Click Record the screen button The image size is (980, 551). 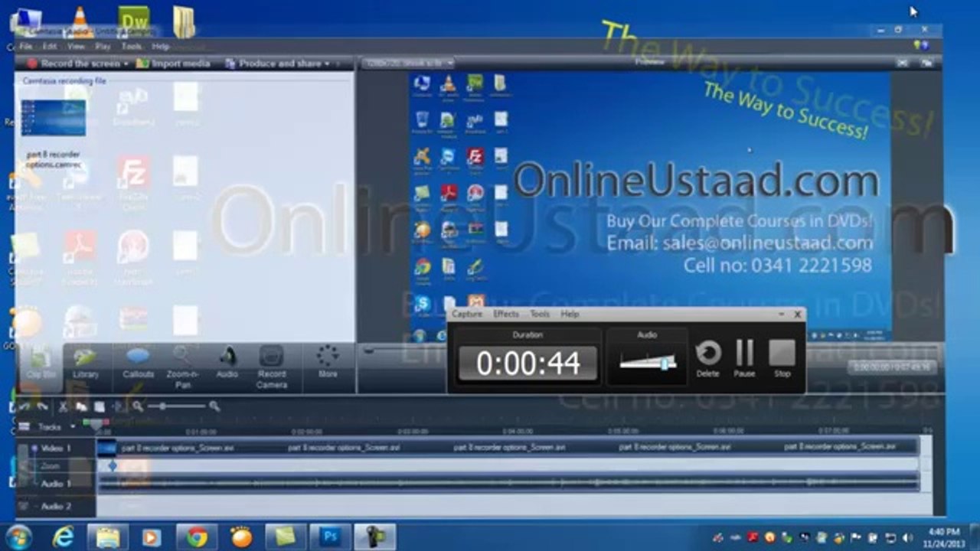pos(74,64)
